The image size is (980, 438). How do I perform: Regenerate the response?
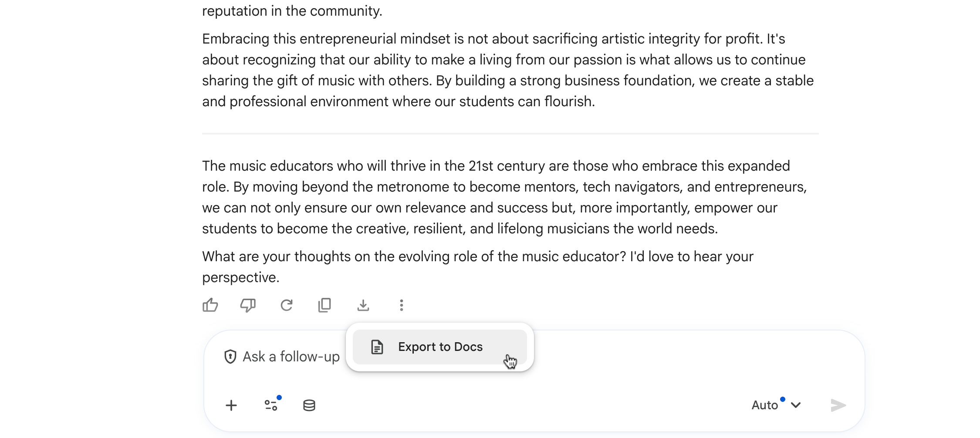pyautogui.click(x=287, y=305)
